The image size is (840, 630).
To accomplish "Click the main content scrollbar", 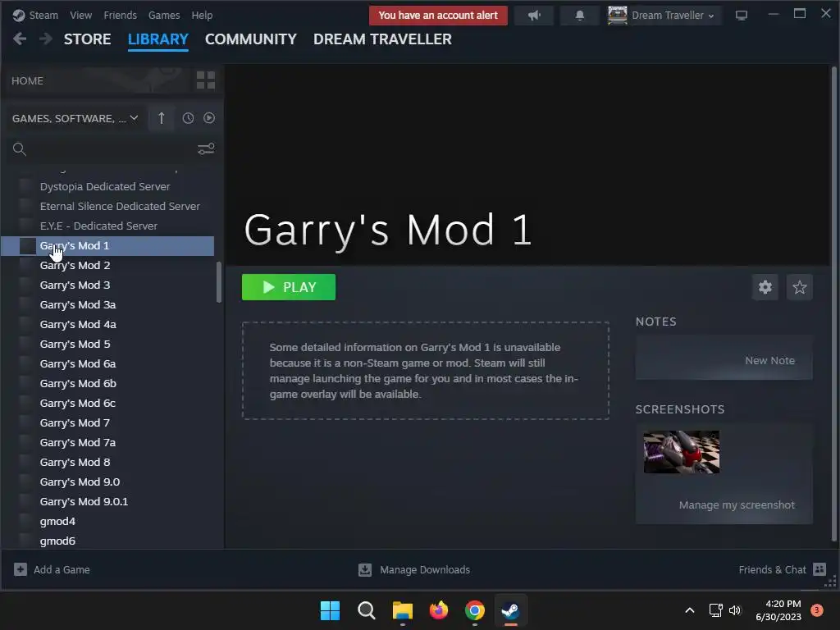I will coord(833,304).
